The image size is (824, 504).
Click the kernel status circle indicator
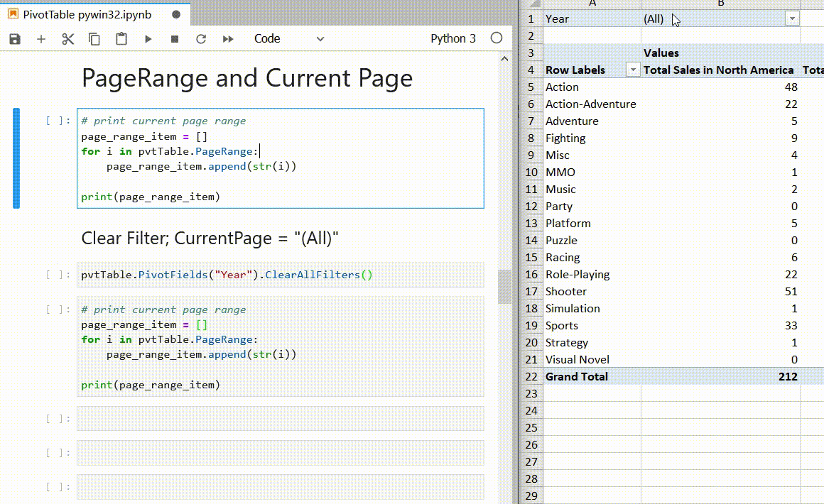[497, 38]
